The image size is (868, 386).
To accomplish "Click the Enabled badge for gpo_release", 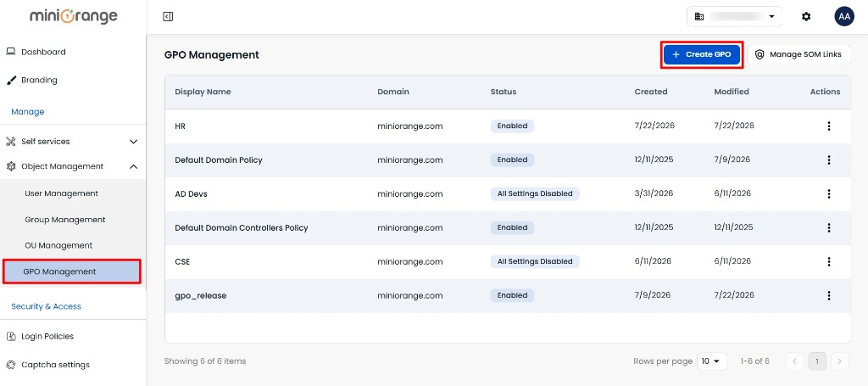I will (512, 294).
